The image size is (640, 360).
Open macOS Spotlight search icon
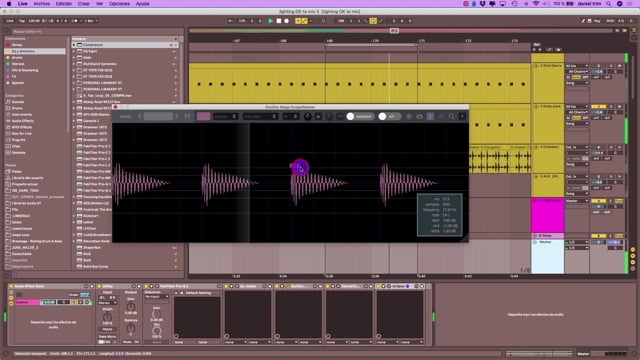point(608,4)
